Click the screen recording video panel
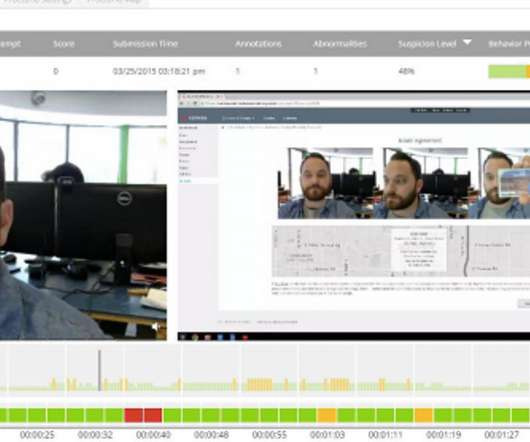Screen dimensions: 530x442 [354, 215]
